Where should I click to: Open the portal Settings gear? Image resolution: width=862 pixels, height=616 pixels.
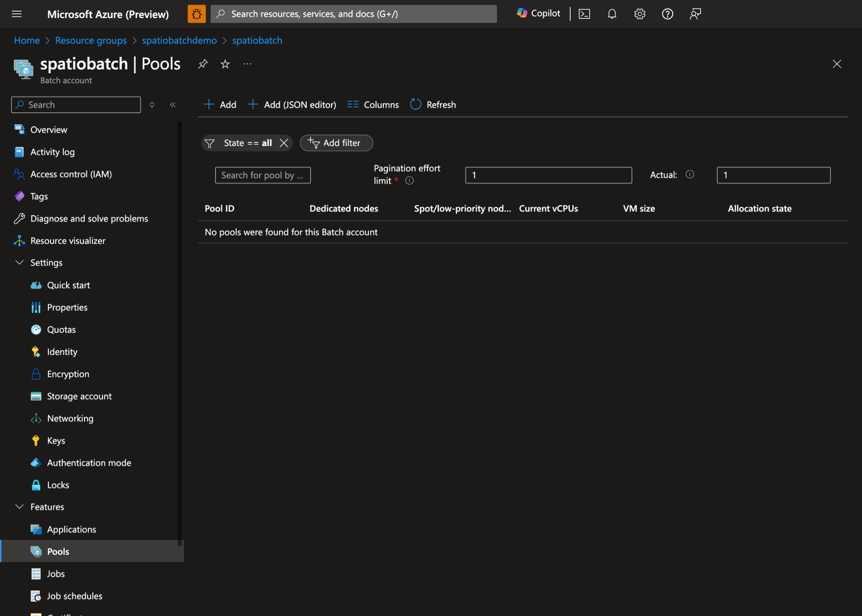pos(639,14)
